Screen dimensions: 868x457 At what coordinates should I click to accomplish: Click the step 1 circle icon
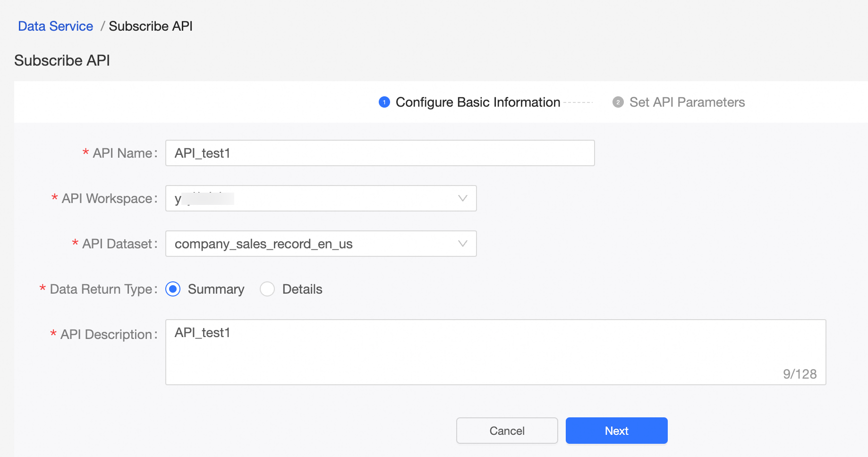pyautogui.click(x=384, y=102)
